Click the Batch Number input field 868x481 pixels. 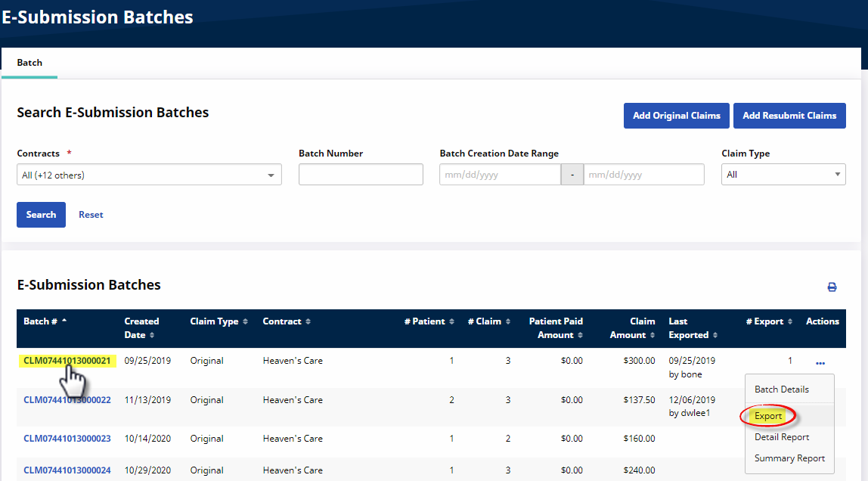(361, 175)
